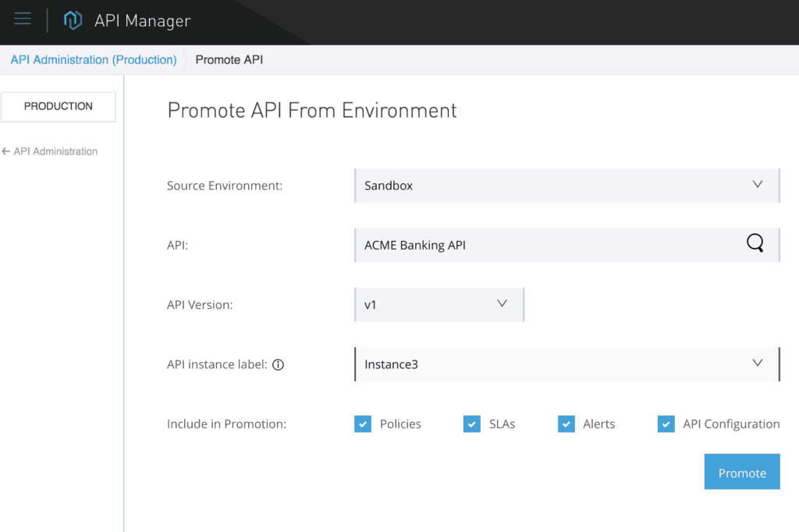Uncheck the Alerts option
This screenshot has height=532, width=799.
(566, 424)
